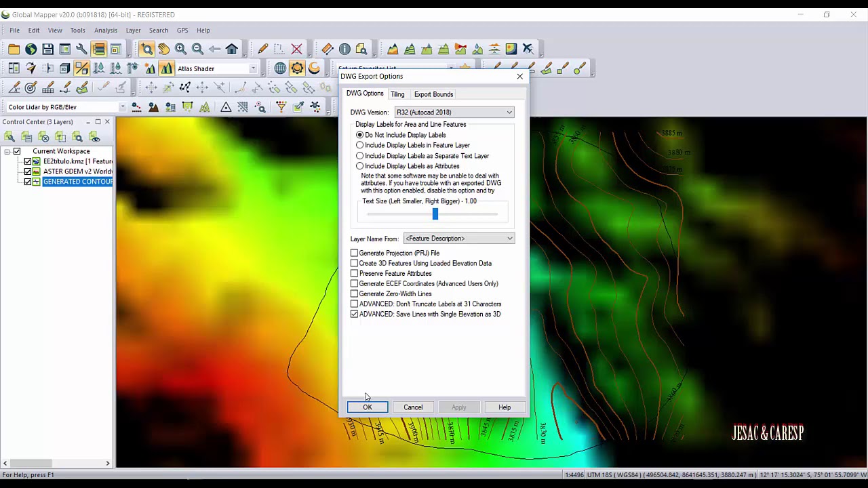Click the Home full view icon

coord(232,49)
